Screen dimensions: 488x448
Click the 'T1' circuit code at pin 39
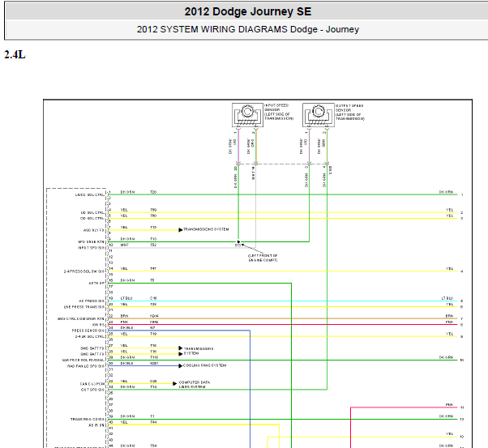(x=152, y=416)
